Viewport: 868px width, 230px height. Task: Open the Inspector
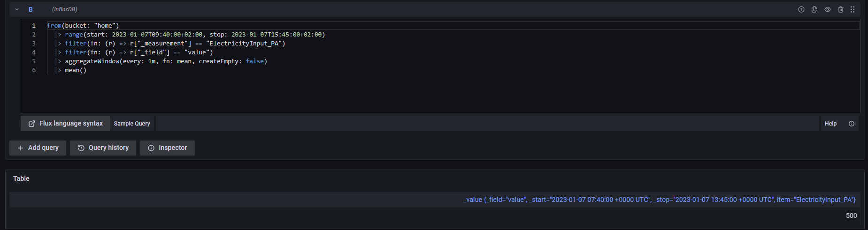(x=167, y=148)
